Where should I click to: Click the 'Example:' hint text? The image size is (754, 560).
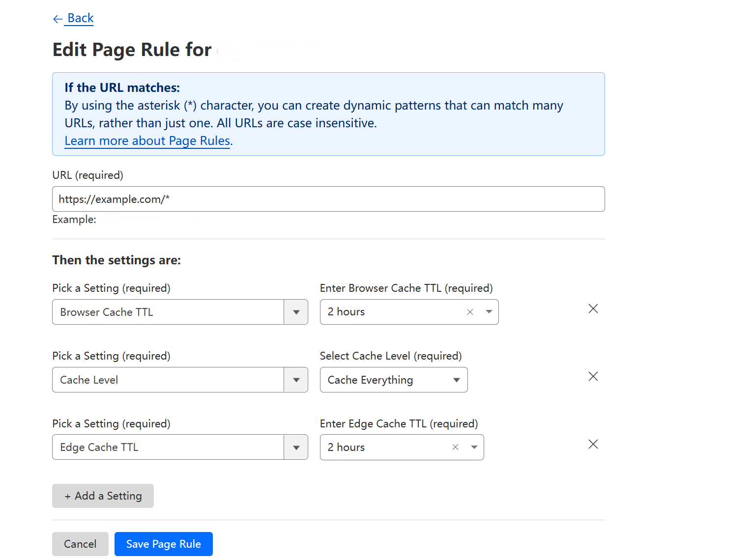pos(74,220)
